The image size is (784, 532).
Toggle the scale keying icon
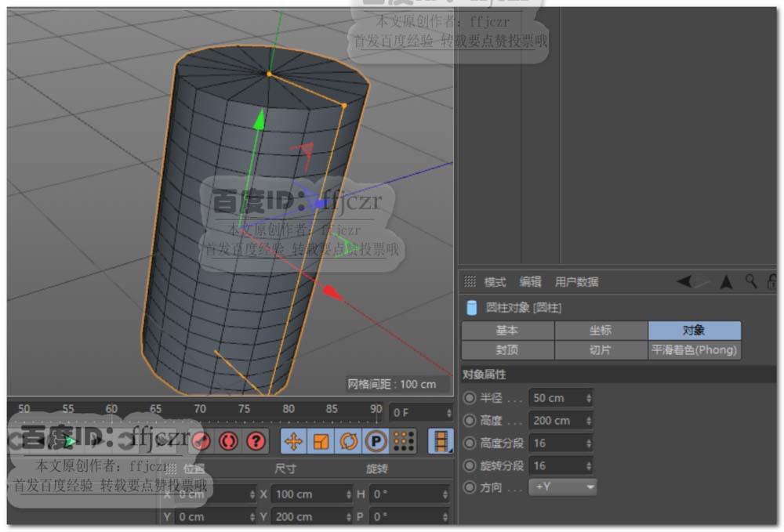pyautogui.click(x=321, y=442)
